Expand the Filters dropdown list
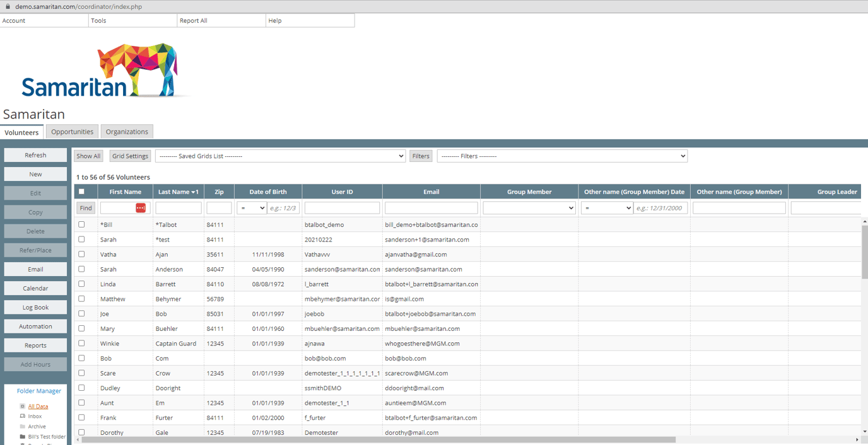 click(561, 156)
